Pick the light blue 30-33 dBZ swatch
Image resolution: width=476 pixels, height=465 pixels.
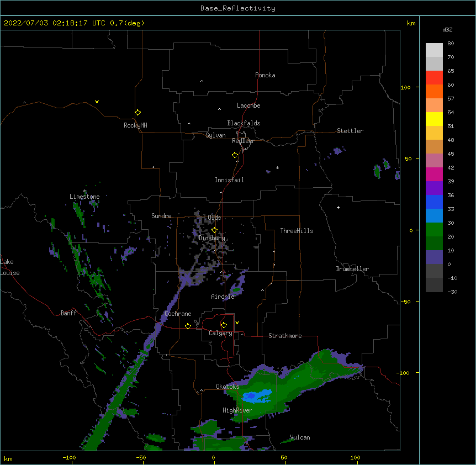(434, 215)
